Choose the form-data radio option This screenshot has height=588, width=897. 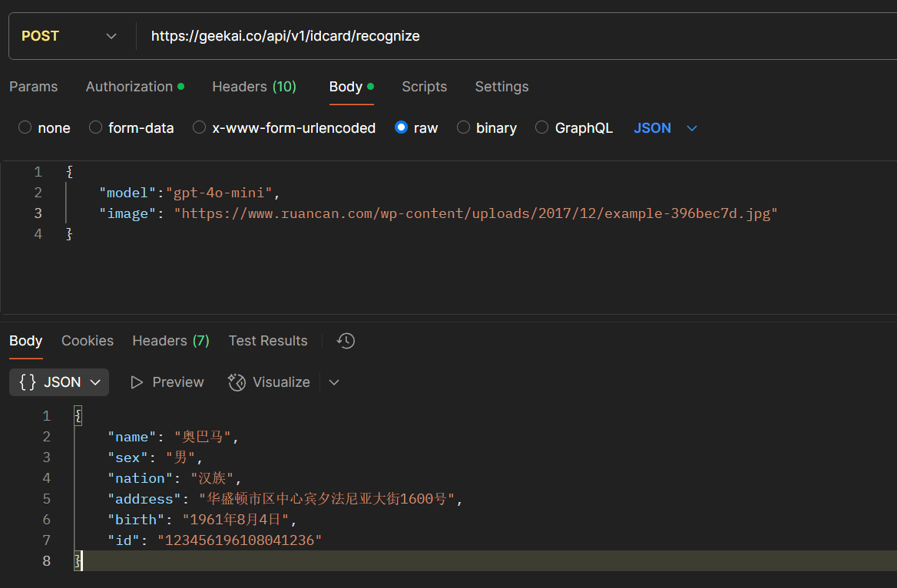pos(95,127)
